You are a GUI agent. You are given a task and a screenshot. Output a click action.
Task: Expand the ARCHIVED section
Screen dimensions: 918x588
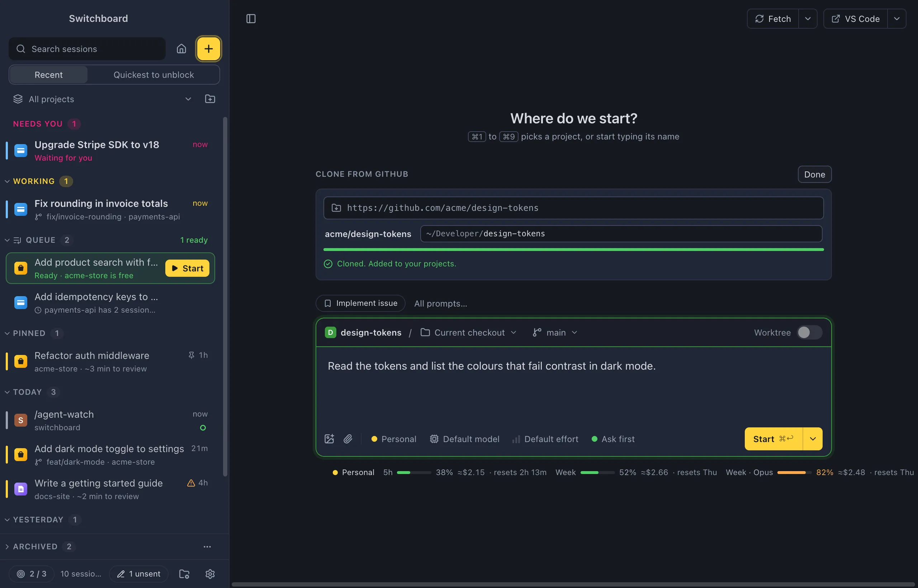click(x=7, y=546)
